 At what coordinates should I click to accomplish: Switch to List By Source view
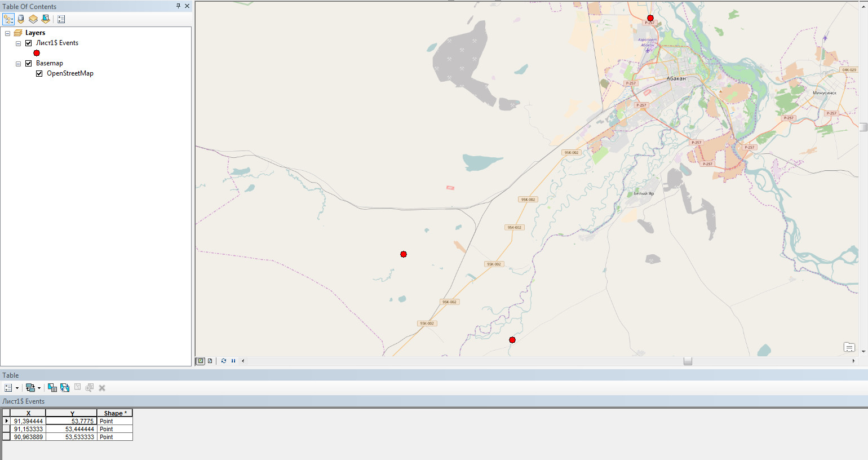point(21,19)
